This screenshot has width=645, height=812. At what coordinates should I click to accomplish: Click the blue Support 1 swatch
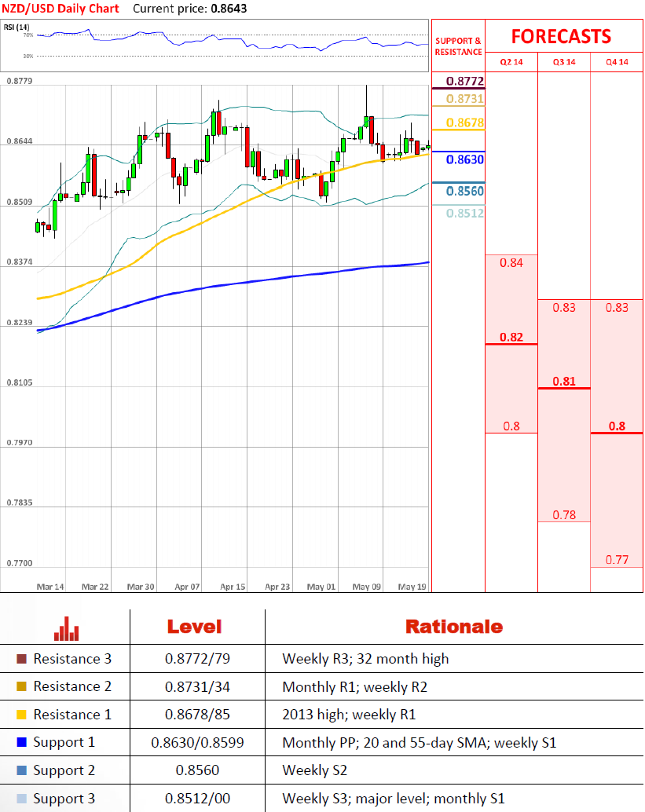[21, 742]
